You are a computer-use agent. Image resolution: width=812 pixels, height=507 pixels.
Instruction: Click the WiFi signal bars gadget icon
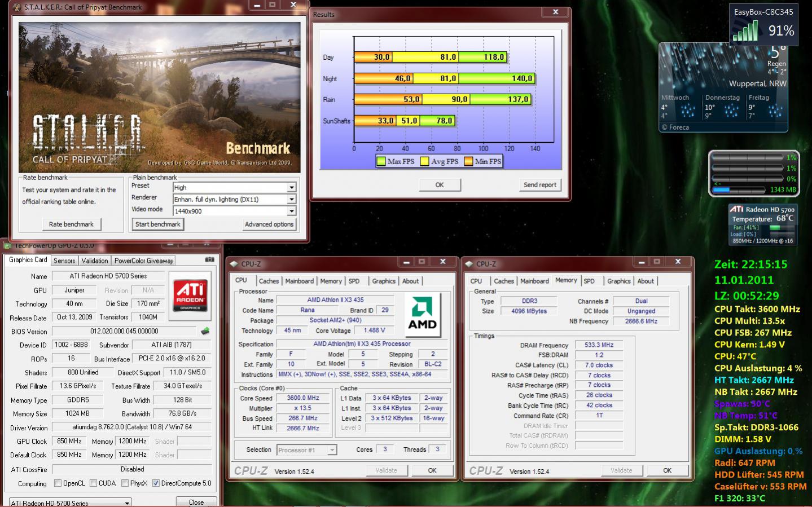(x=746, y=32)
